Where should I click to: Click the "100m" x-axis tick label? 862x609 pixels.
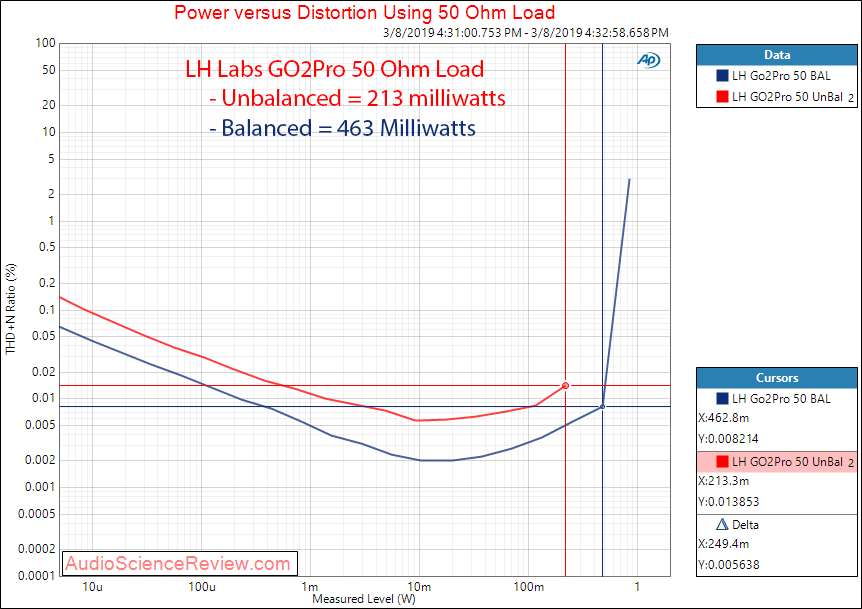528,586
